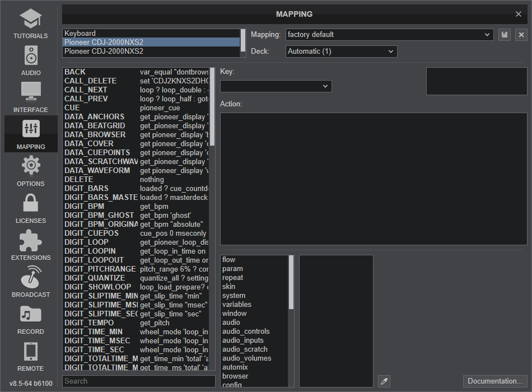Open the Broadcast settings
Image resolution: width=532 pixels, height=392 pixels.
tap(31, 282)
